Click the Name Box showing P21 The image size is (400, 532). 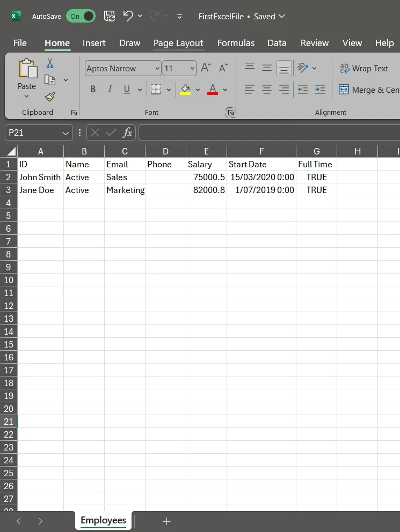tap(33, 132)
